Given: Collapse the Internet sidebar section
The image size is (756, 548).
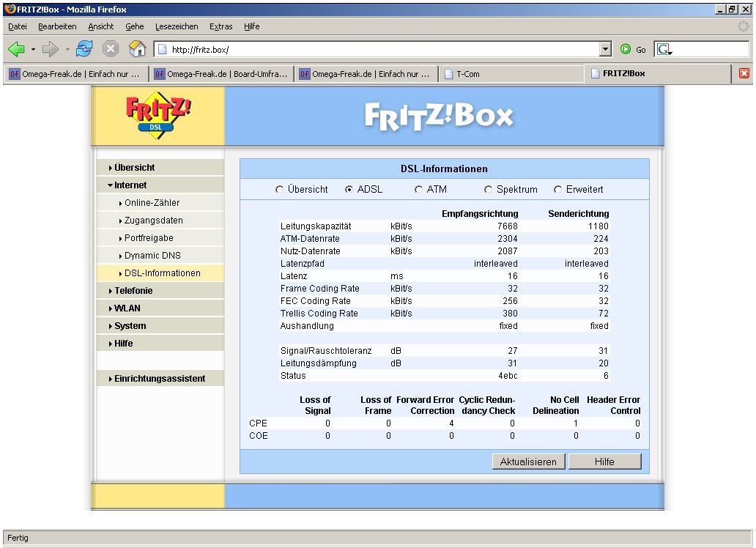Looking at the screenshot, I should click(160, 185).
